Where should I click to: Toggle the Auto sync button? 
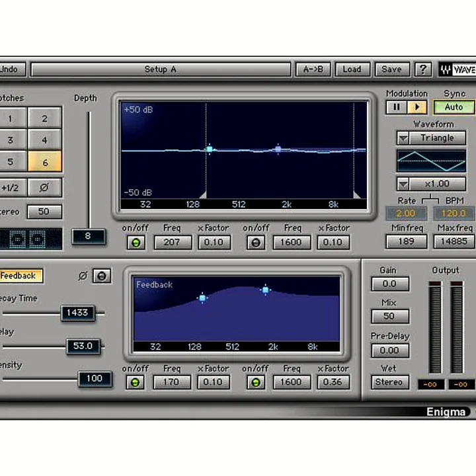click(454, 107)
